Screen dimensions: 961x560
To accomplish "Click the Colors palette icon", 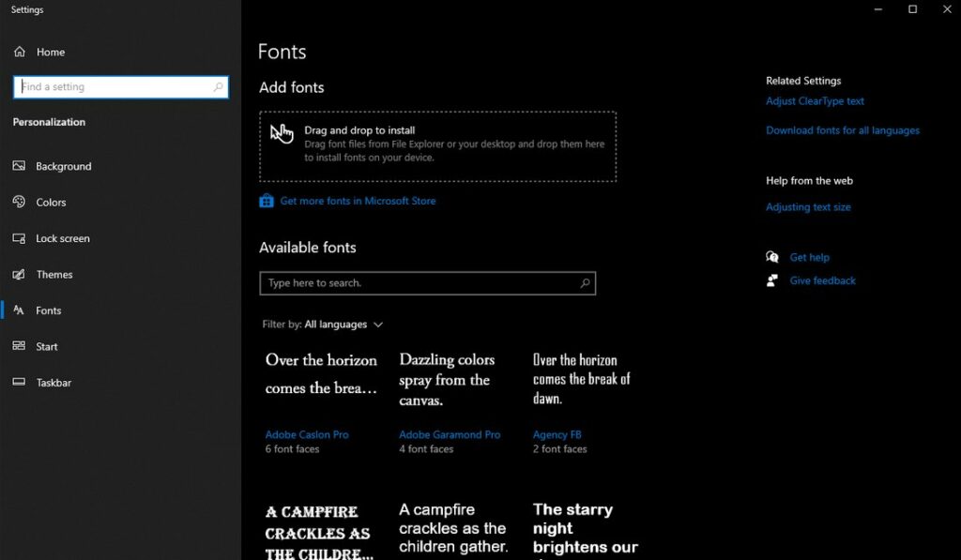I will 21,202.
